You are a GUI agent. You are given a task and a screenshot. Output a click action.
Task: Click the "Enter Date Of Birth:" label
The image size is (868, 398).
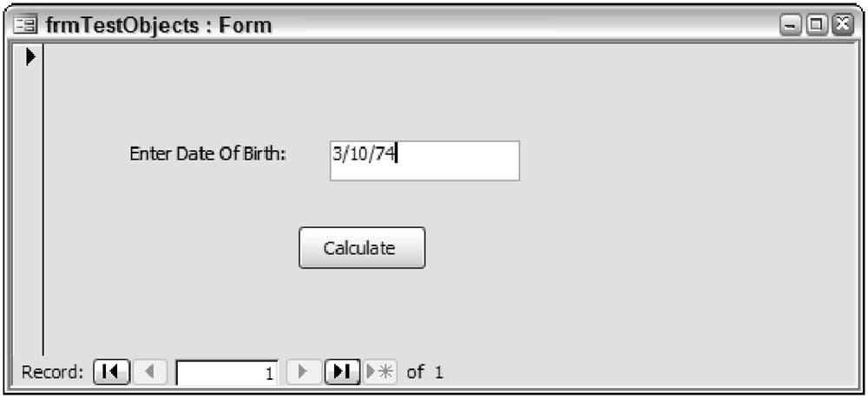pyautogui.click(x=208, y=153)
